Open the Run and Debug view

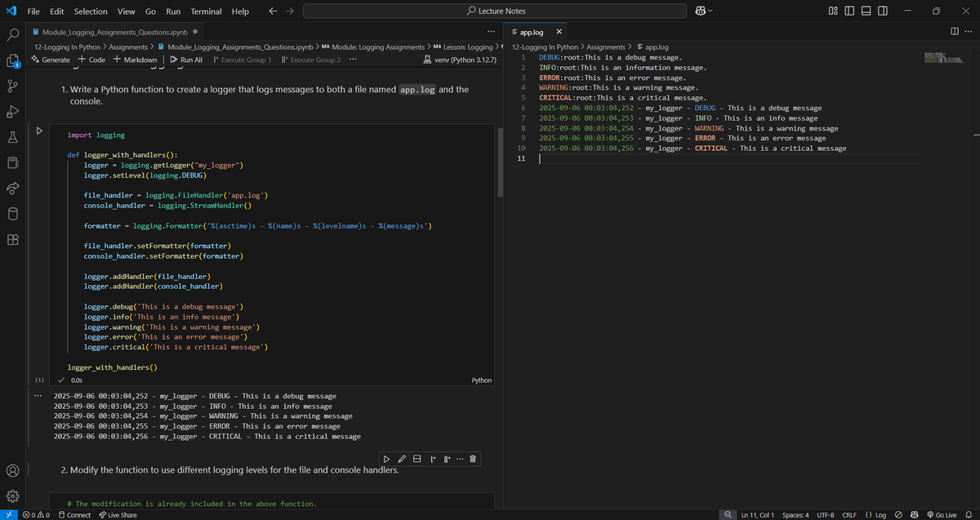click(x=12, y=112)
